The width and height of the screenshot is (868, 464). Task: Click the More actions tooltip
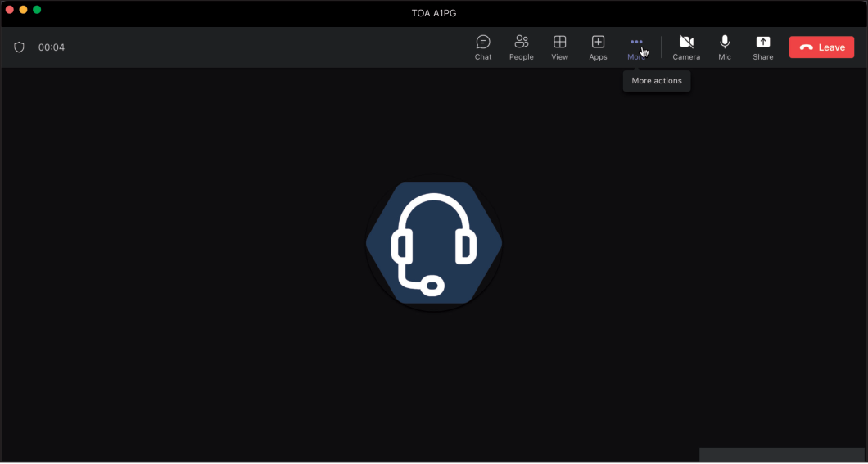657,81
